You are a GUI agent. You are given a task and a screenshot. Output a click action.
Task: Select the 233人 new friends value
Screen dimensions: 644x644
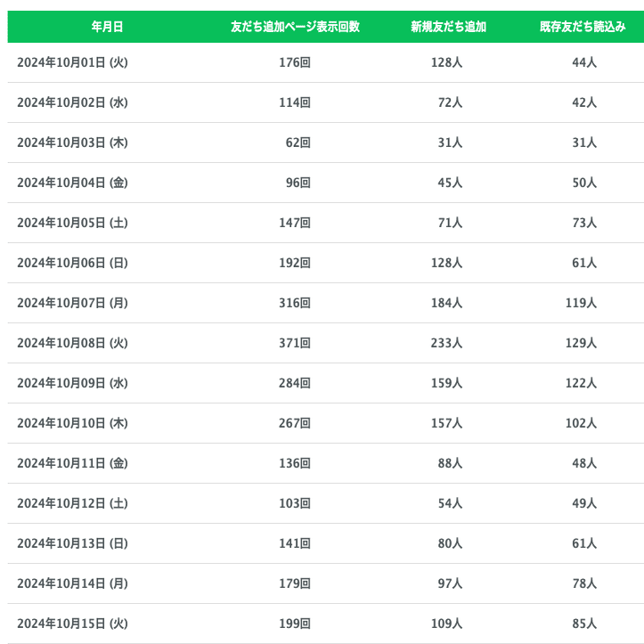[x=445, y=343]
